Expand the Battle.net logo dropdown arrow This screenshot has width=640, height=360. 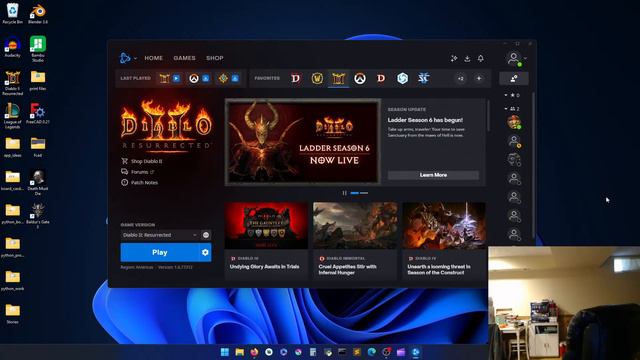[x=135, y=58]
